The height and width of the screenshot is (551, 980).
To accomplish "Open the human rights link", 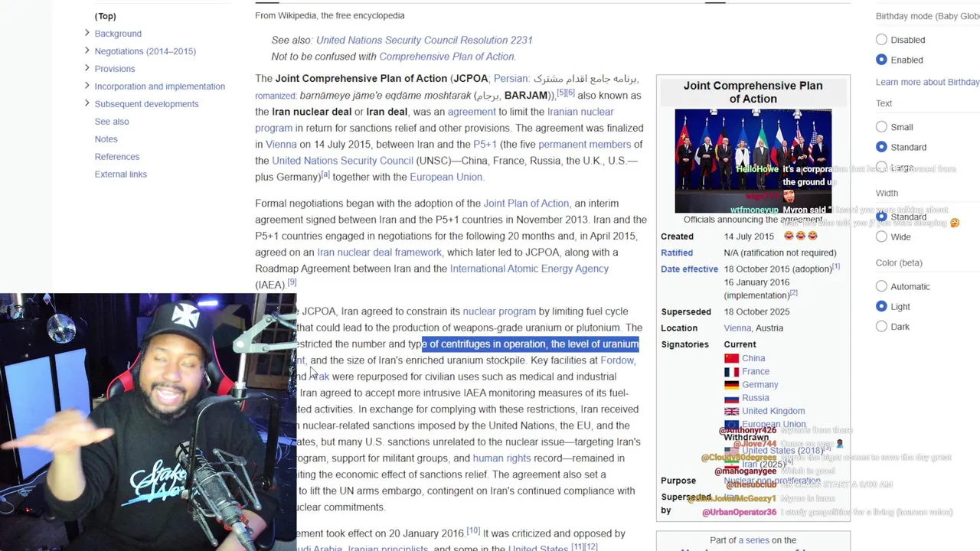I will pos(501,458).
